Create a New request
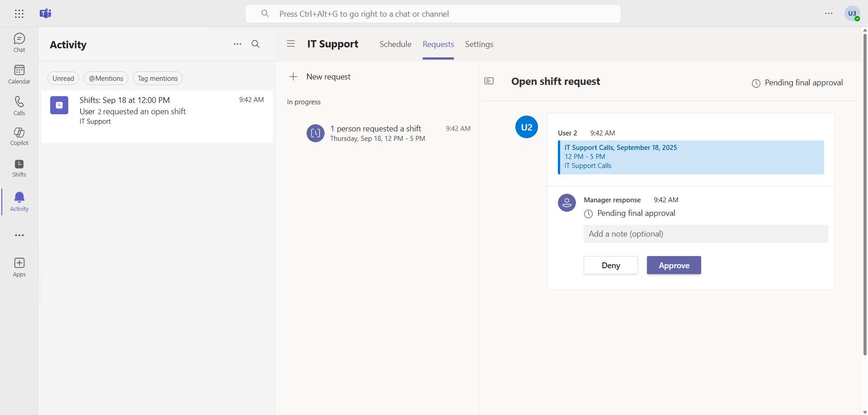Viewport: 868px width, 415px height. [320, 77]
